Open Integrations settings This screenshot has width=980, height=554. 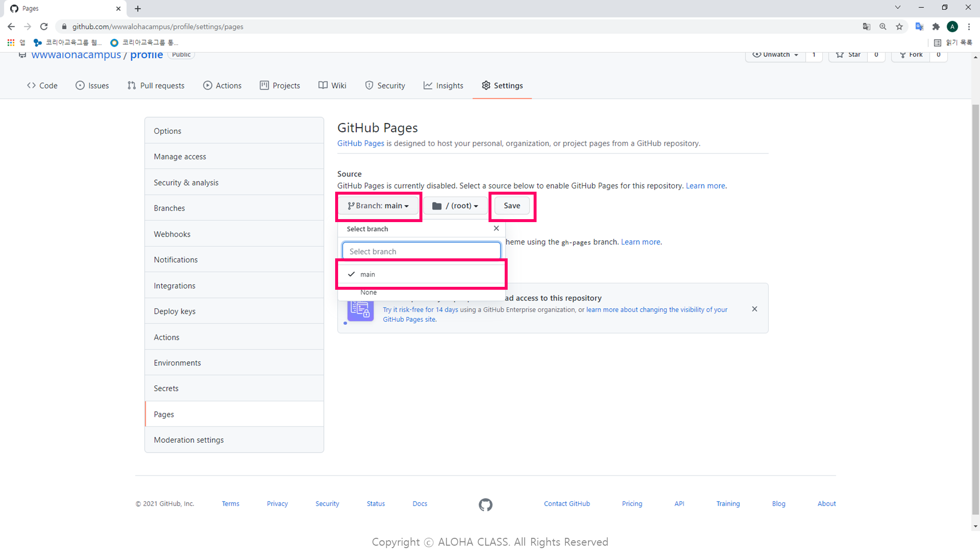point(234,285)
